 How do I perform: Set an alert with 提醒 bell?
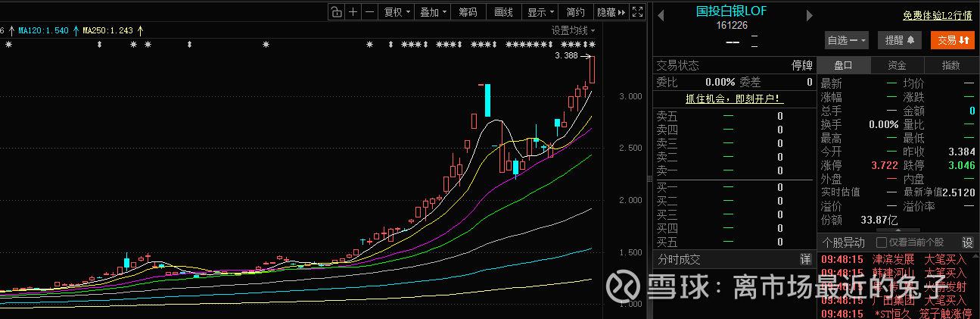[x=900, y=40]
